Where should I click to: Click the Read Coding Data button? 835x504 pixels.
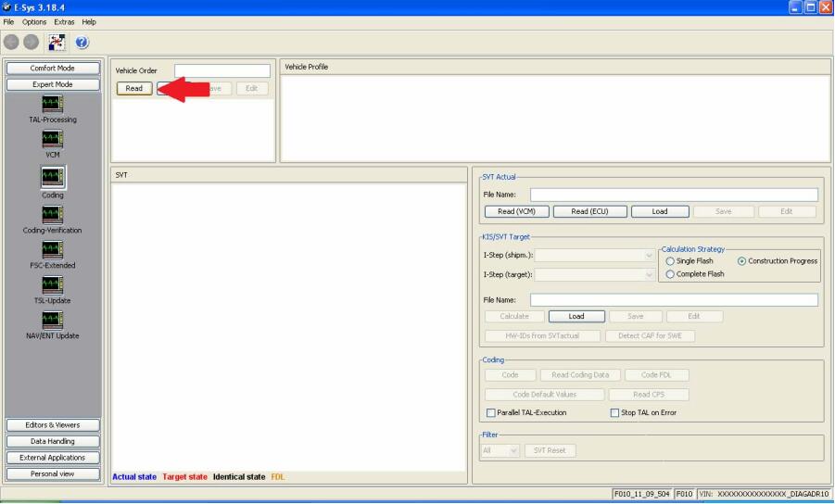pyautogui.click(x=580, y=375)
